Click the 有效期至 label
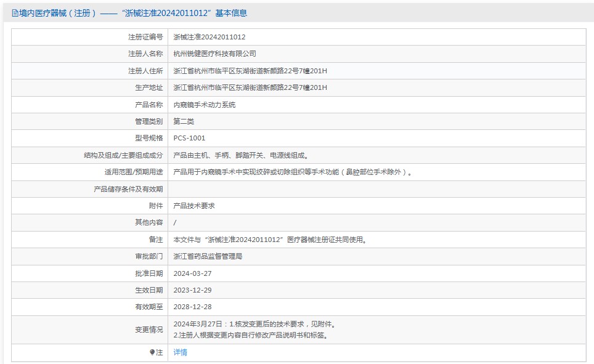This screenshot has height=364, width=594. pos(149,307)
